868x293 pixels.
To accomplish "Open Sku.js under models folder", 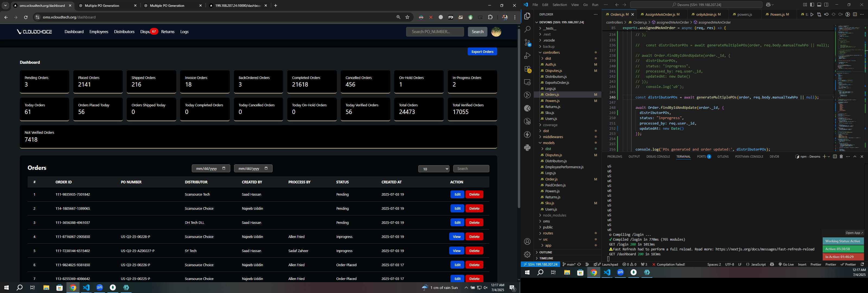I will (549, 203).
